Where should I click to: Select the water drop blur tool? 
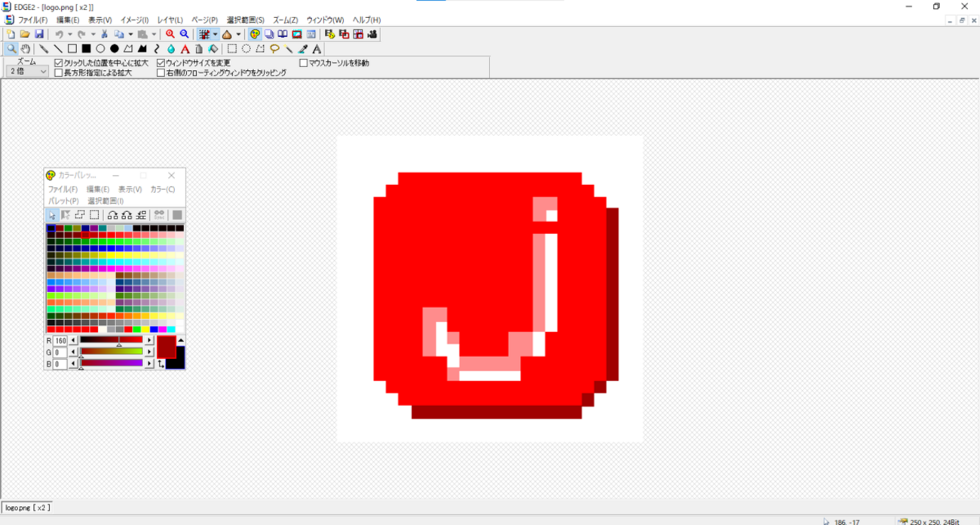[171, 48]
